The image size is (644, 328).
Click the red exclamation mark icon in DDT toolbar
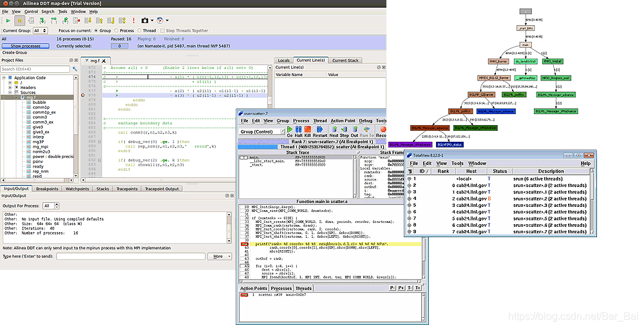pos(133,21)
